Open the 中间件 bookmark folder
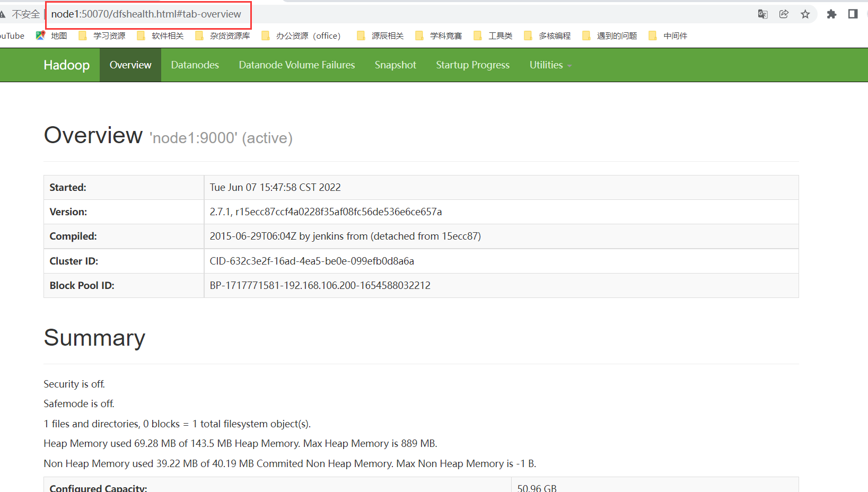Screen dimensions: 868x492 coord(668,36)
